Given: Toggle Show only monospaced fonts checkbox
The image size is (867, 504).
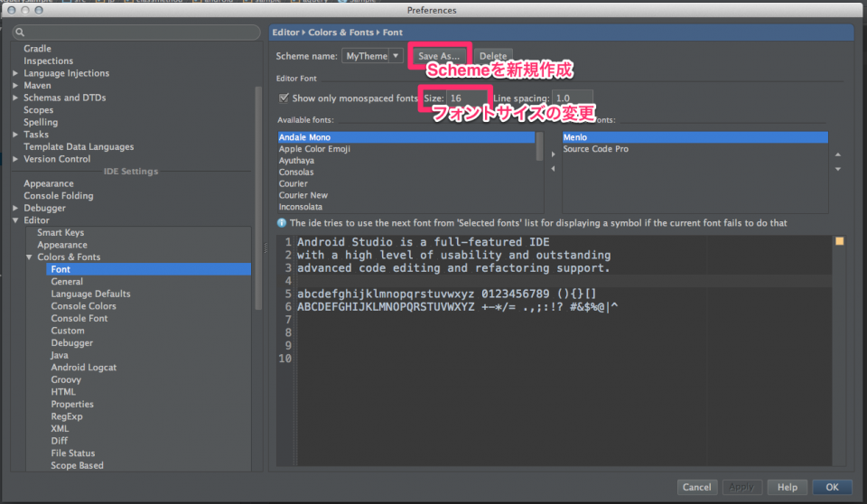Looking at the screenshot, I should click(284, 98).
